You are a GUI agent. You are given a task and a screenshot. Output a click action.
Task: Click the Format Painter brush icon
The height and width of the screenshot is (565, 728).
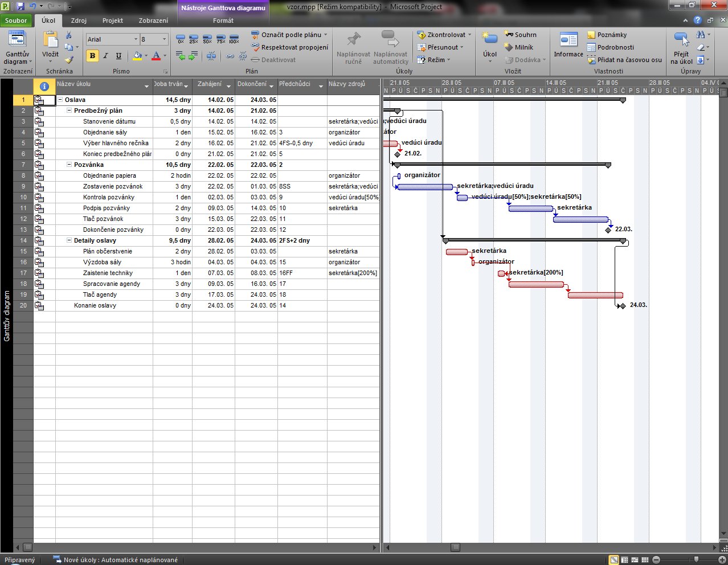pyautogui.click(x=69, y=59)
